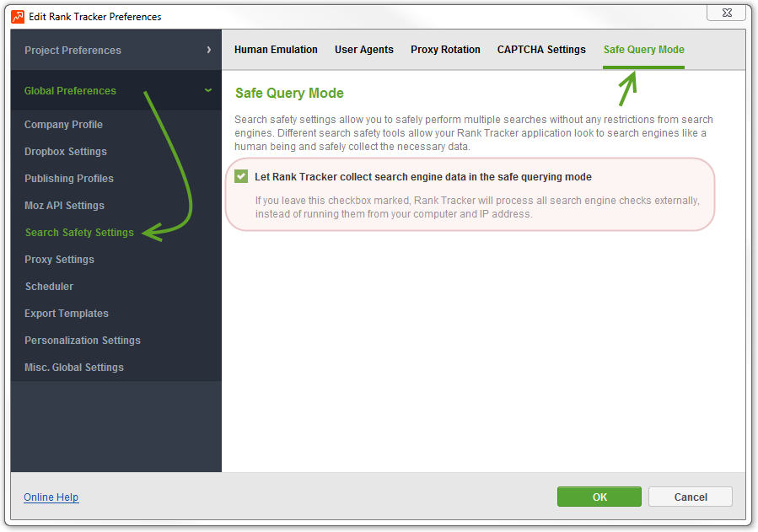Open Personalization Settings
The width and height of the screenshot is (758, 532).
[x=82, y=341]
